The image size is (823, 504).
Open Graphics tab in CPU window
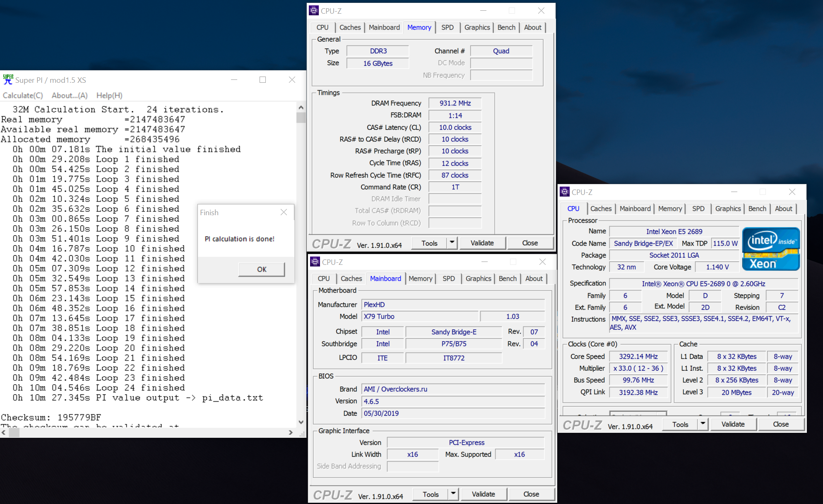(728, 209)
